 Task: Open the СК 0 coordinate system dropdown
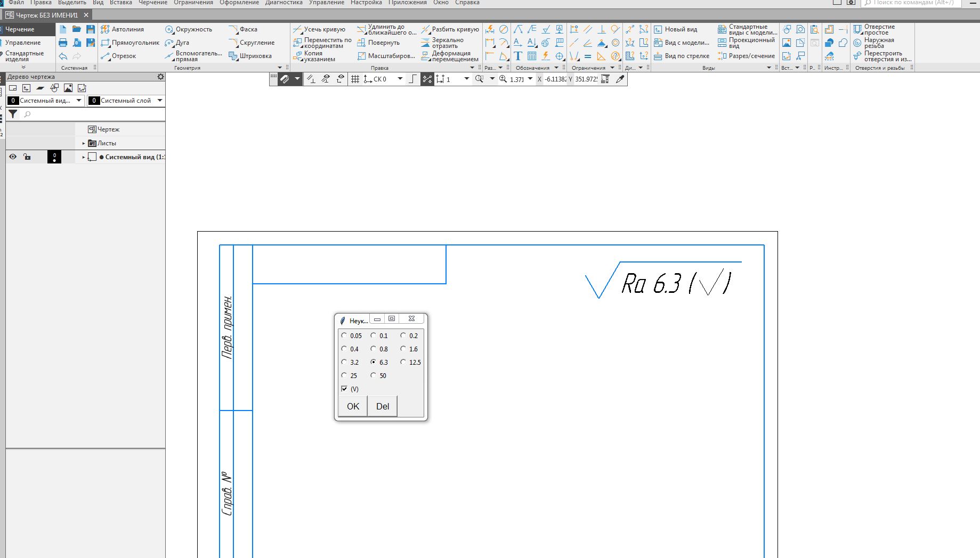[400, 79]
